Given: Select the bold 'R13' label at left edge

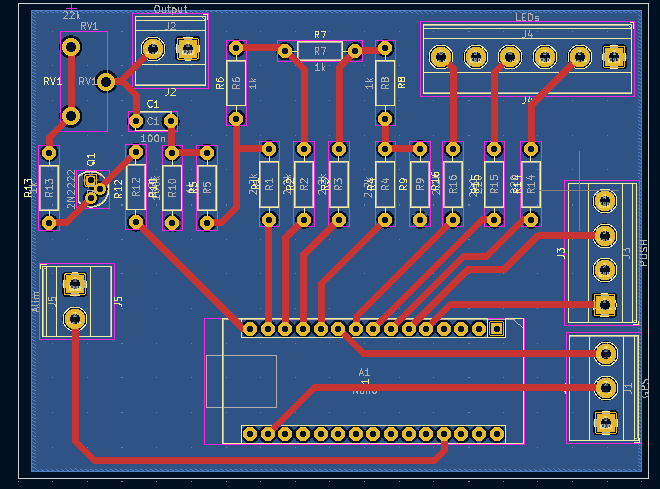Looking at the screenshot, I should pyautogui.click(x=28, y=188).
